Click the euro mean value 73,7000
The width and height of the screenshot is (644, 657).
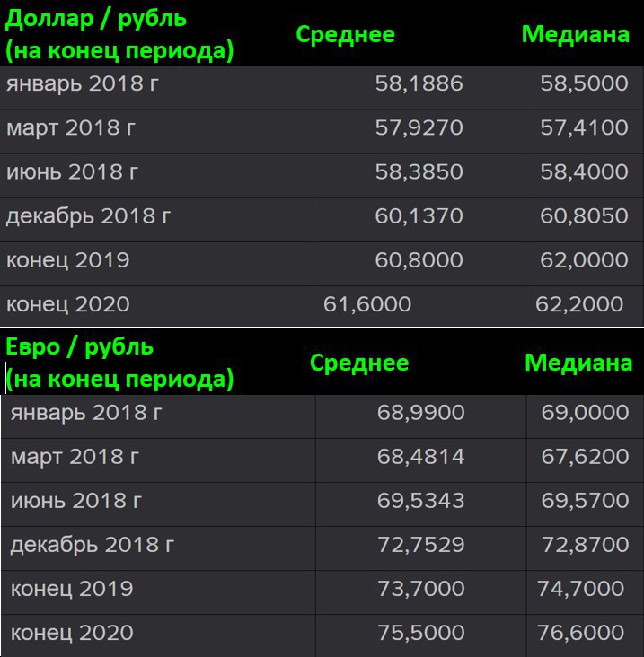(x=420, y=589)
